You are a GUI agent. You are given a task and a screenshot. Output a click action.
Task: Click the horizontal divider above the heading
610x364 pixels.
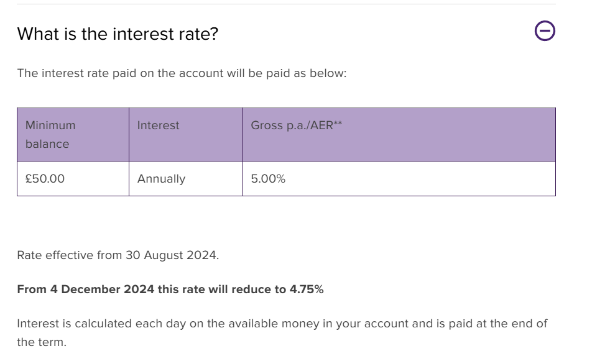tap(286, 4)
